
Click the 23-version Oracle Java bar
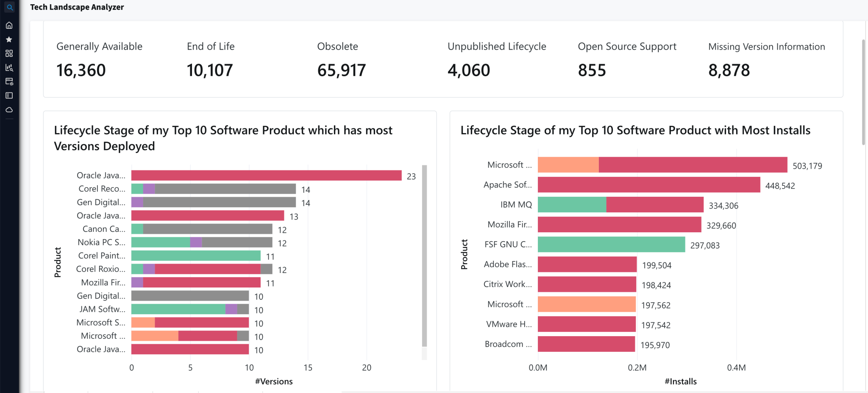tap(266, 176)
